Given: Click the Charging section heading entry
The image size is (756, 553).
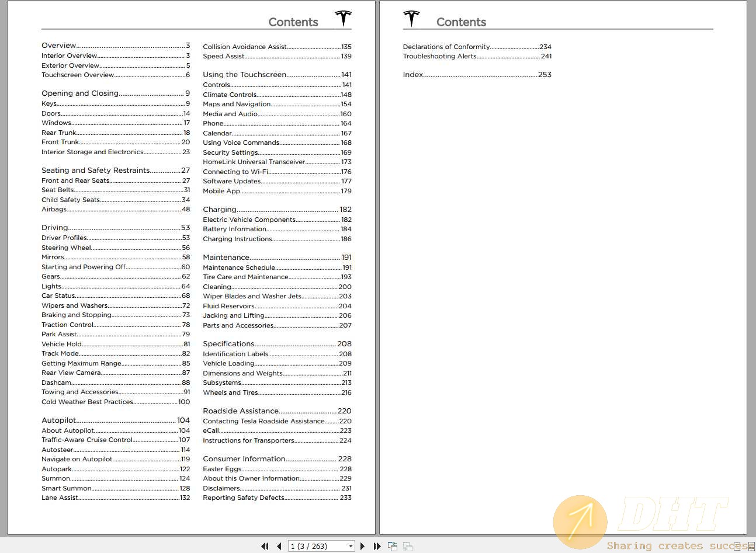Looking at the screenshot, I should pyautogui.click(x=277, y=210).
